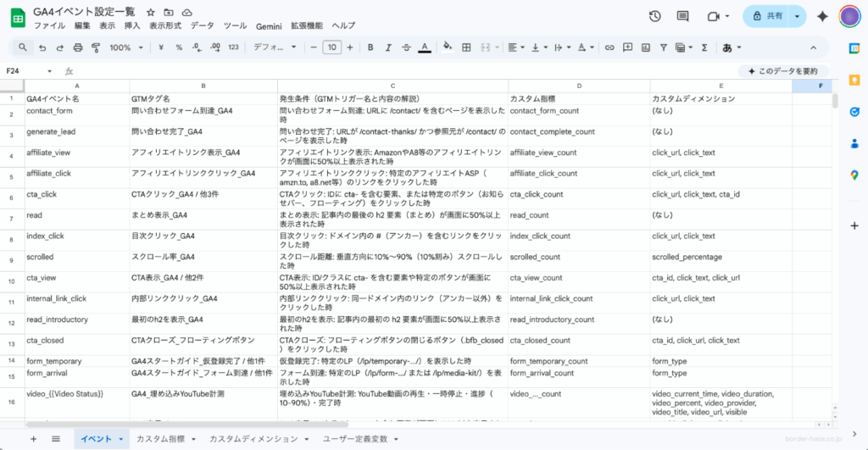Format as yen currency
868x450 pixels.
160,47
